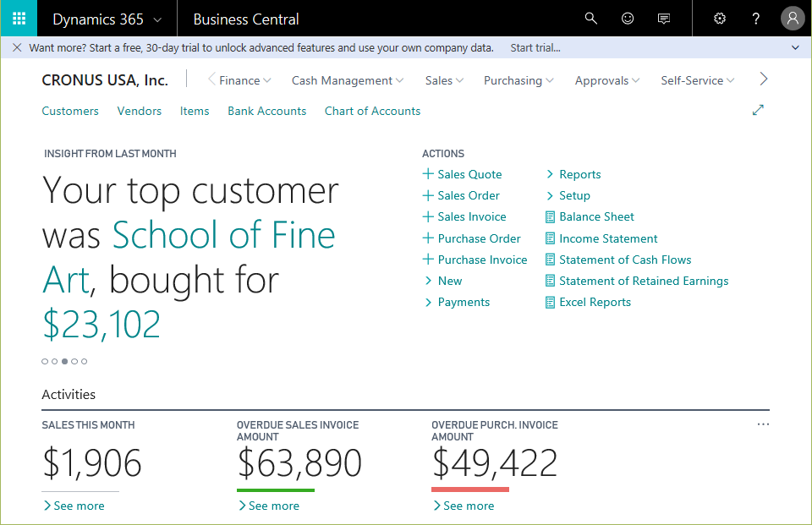Expand the trial notification bar chevron
Screen dimensions: 812x525
coord(795,47)
